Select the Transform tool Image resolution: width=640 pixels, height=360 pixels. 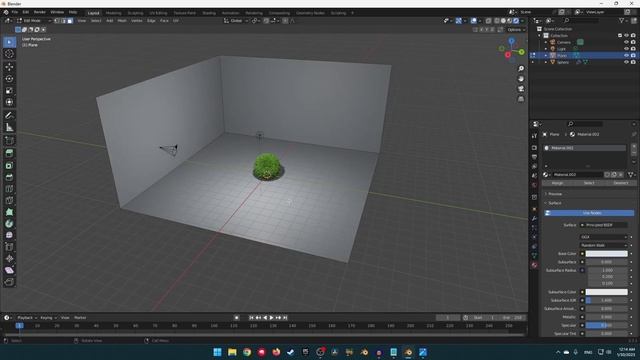[9, 102]
